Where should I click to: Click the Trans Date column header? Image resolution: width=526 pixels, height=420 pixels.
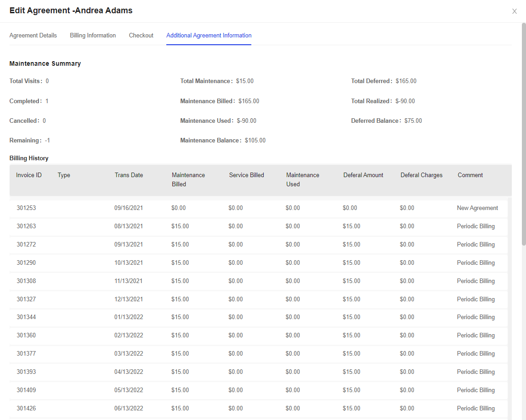point(129,175)
